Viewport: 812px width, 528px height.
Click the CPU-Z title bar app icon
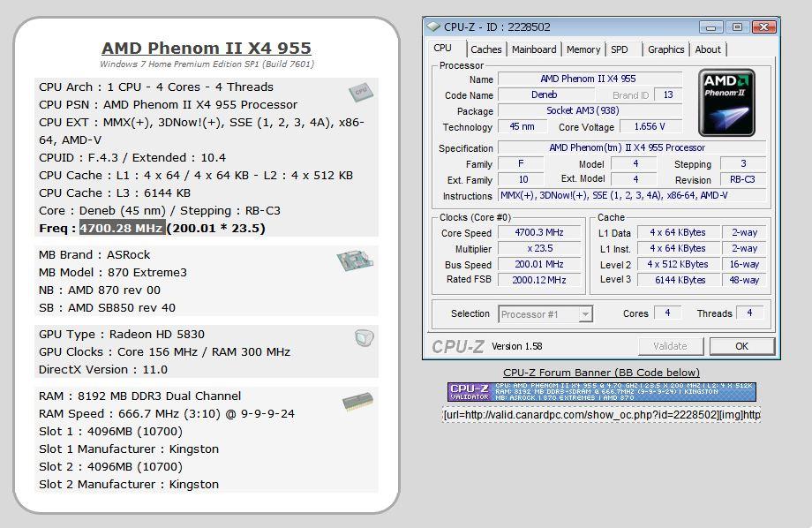tap(433, 26)
